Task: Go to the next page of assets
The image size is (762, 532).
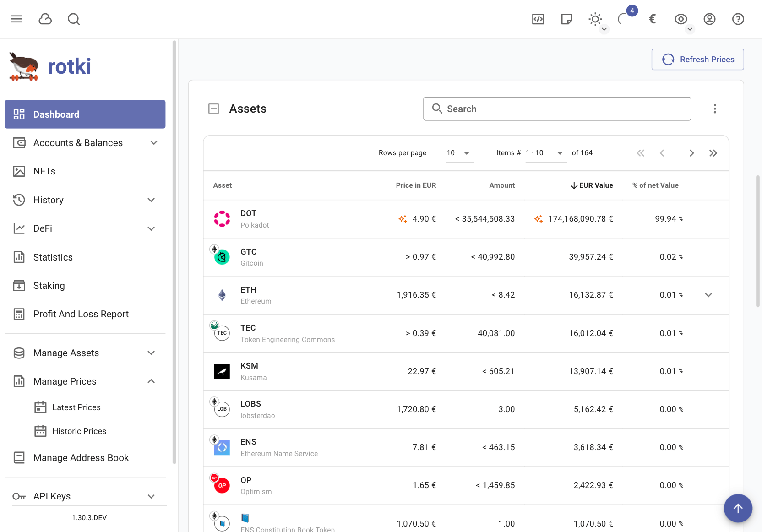Action: [x=691, y=153]
